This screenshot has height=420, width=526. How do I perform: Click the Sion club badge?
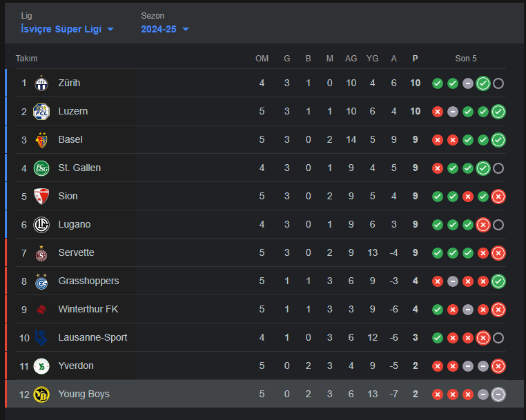pos(41,196)
